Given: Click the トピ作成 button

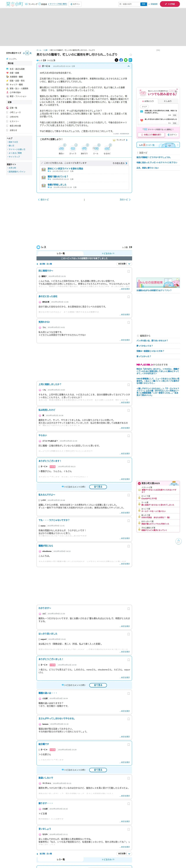Looking at the screenshot, I should 170,4.
